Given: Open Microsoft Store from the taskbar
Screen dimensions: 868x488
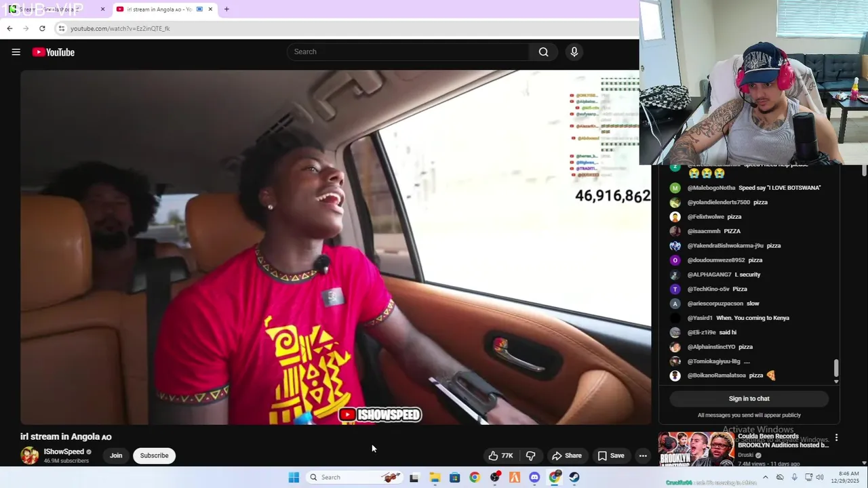Looking at the screenshot, I should coord(454,477).
